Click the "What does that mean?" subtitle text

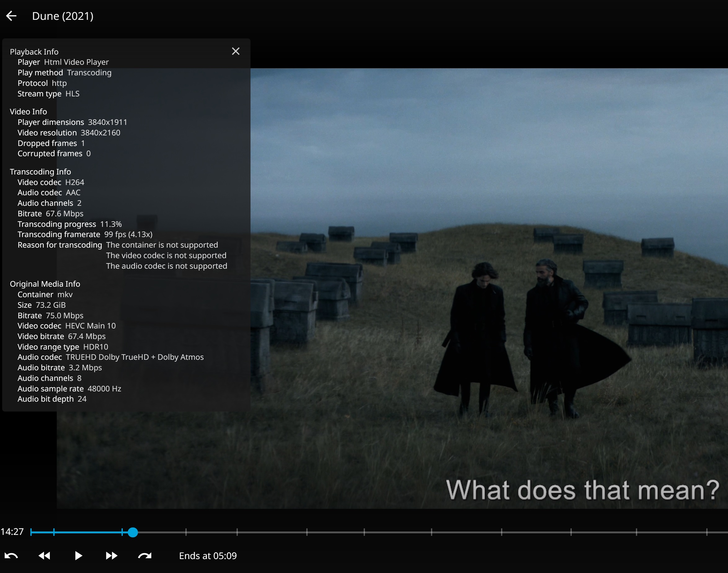582,490
